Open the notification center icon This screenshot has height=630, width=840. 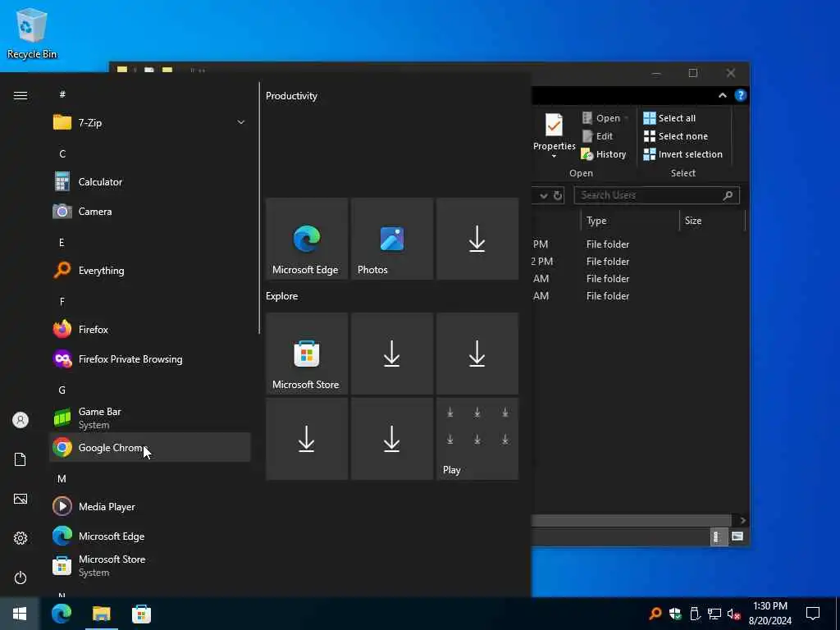[813, 614]
